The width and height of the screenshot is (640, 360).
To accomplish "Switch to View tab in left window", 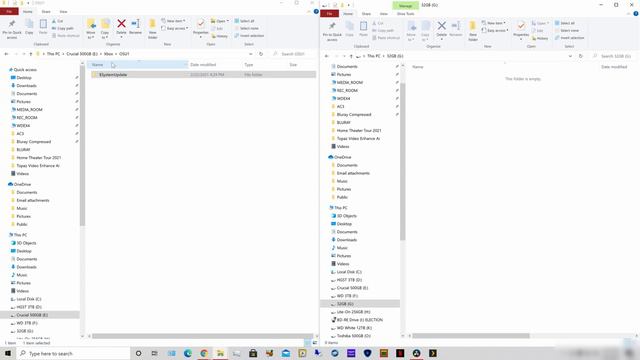I will tap(64, 11).
